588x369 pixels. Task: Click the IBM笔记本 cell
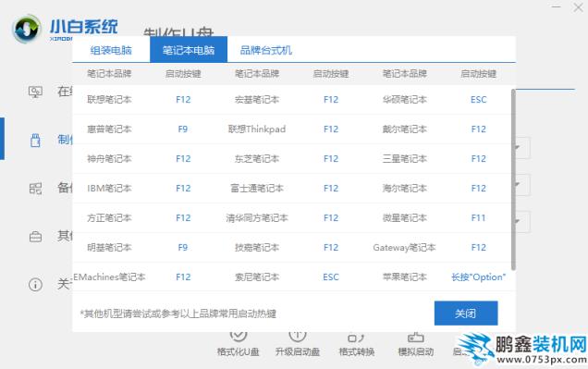(109, 189)
